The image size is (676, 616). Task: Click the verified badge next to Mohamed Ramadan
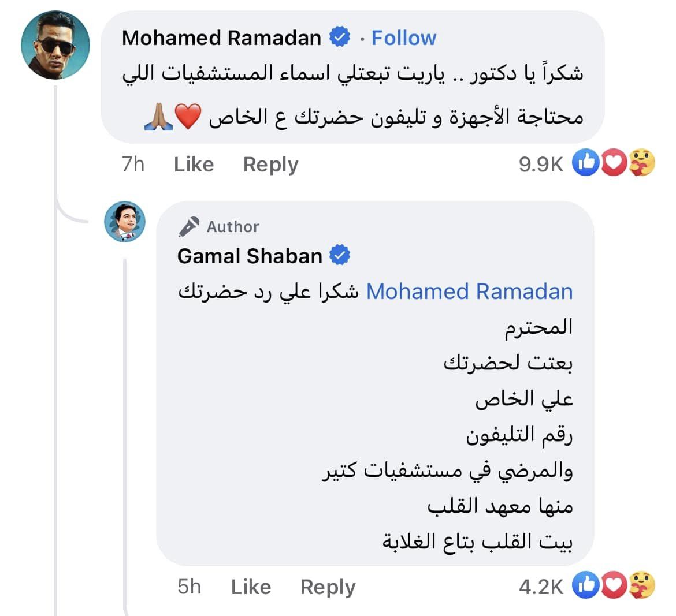(340, 38)
